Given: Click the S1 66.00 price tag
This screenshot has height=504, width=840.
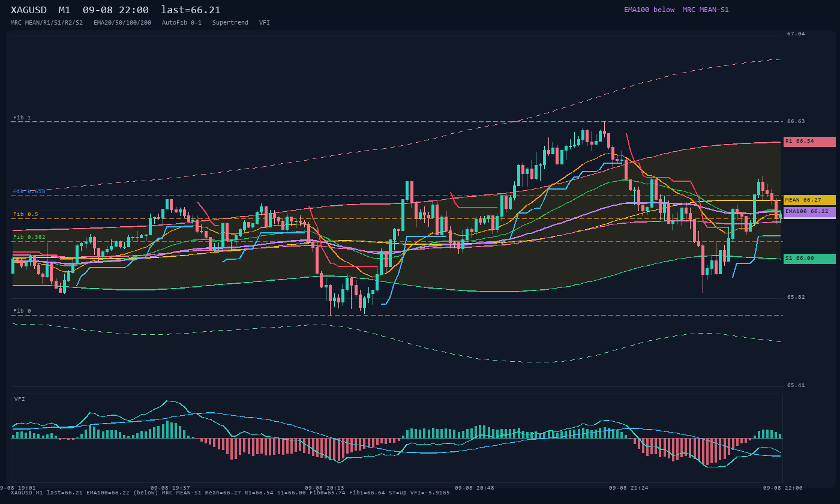Looking at the screenshot, I should pyautogui.click(x=809, y=259).
